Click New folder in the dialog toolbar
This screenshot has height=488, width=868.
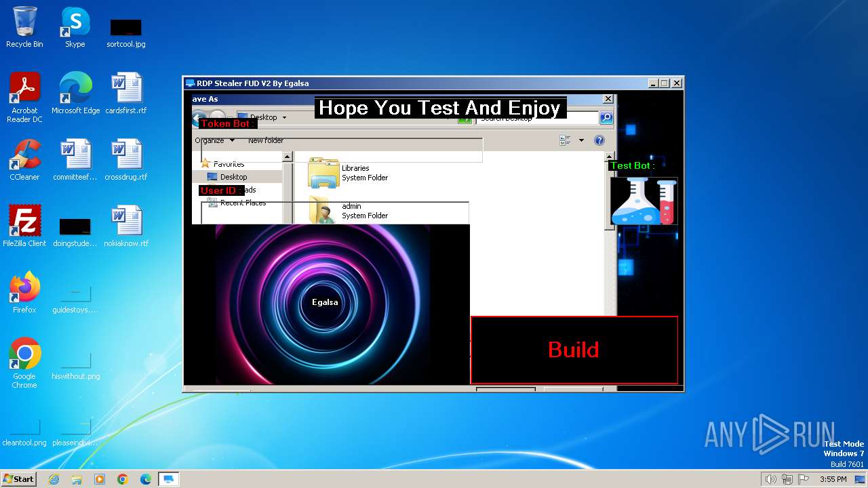click(x=266, y=140)
